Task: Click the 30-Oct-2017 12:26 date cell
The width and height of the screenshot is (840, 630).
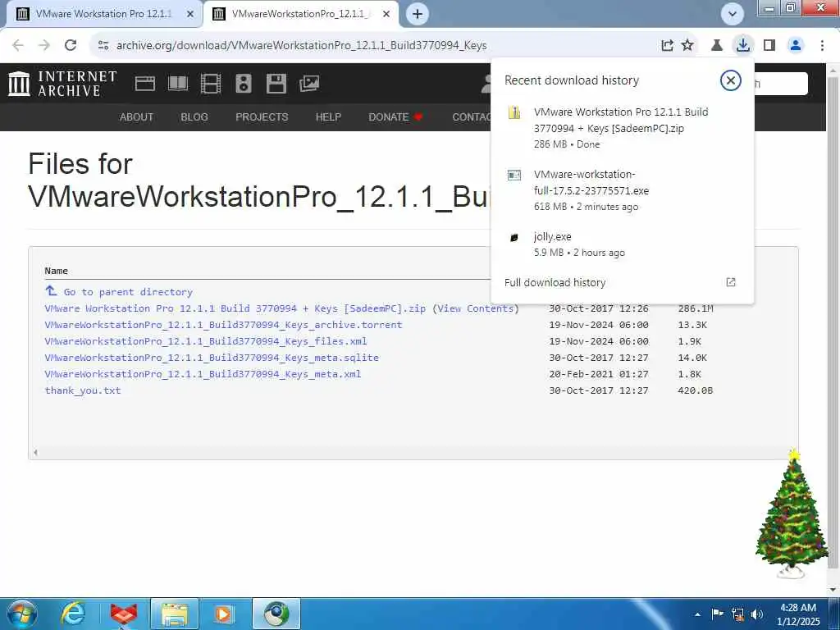Action: (598, 308)
